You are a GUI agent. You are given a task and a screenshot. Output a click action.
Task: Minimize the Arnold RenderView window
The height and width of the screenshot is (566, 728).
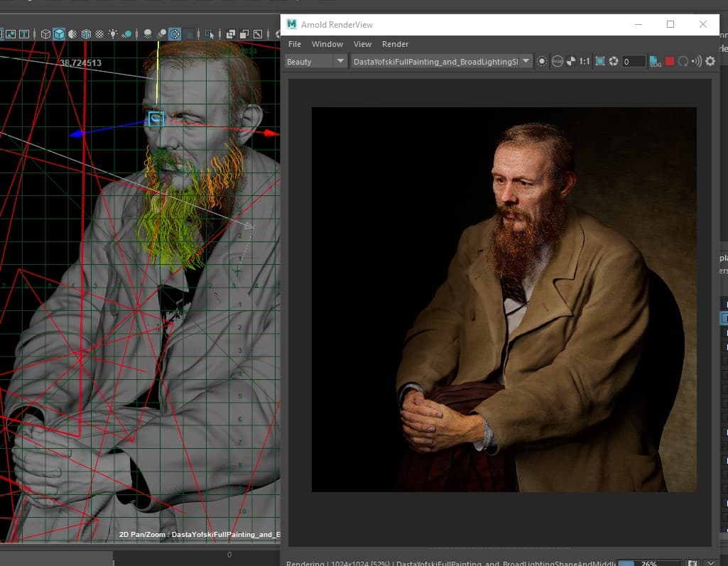(639, 24)
